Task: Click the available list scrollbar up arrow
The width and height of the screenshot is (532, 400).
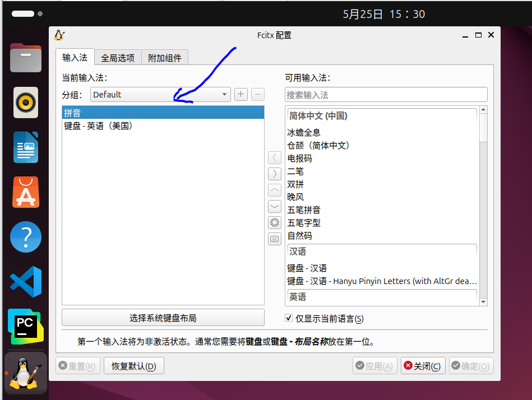Action: [x=483, y=109]
